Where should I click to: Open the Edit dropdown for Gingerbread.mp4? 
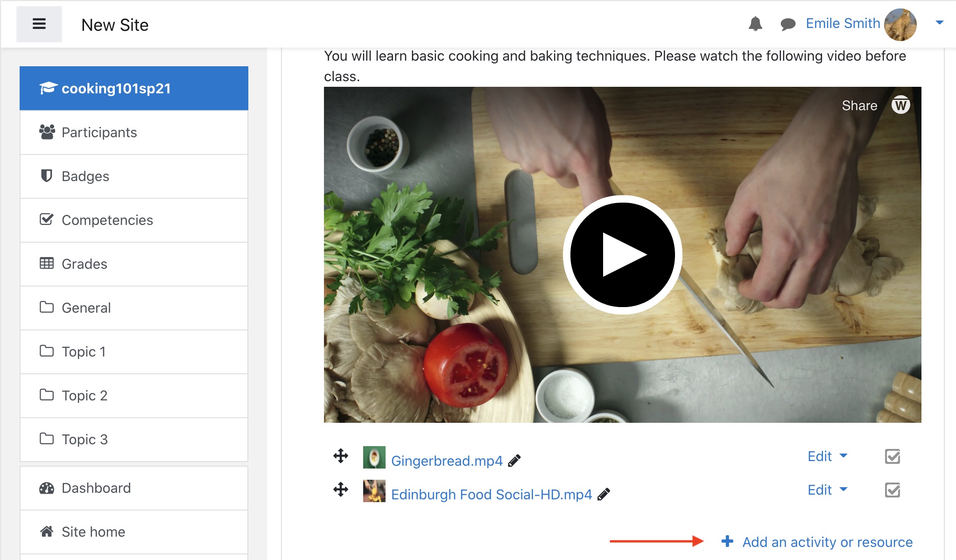pyautogui.click(x=827, y=456)
